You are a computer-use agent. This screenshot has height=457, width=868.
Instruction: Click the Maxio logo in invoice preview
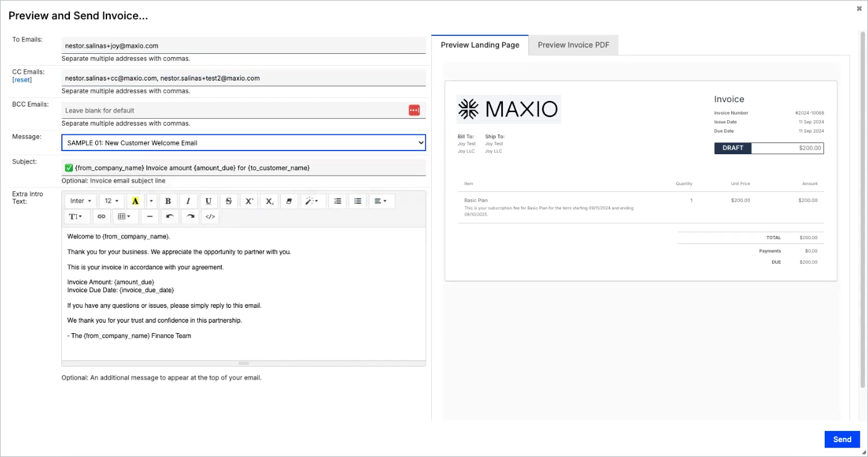pyautogui.click(x=509, y=110)
